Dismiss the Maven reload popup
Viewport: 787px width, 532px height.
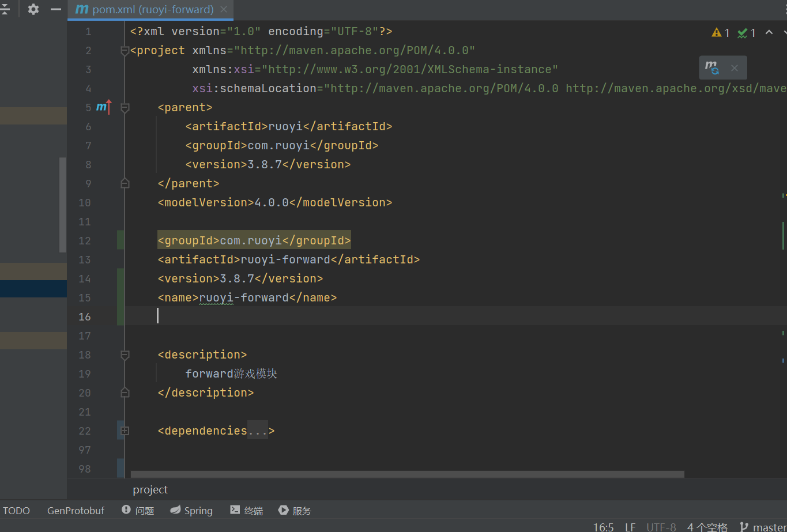[734, 68]
